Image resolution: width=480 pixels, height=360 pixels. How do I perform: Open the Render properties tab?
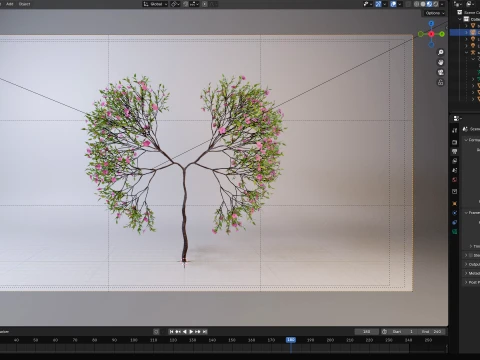click(x=455, y=142)
